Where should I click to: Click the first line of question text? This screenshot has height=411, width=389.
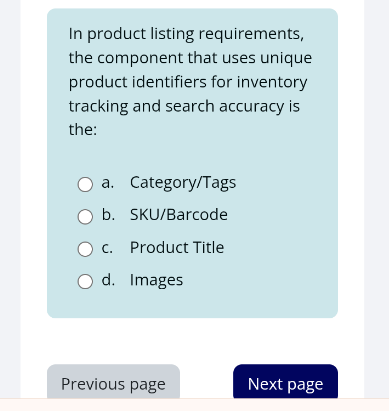tap(186, 34)
